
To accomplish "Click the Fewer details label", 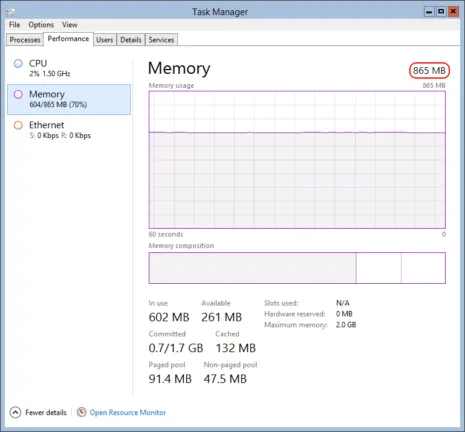I will (46, 412).
